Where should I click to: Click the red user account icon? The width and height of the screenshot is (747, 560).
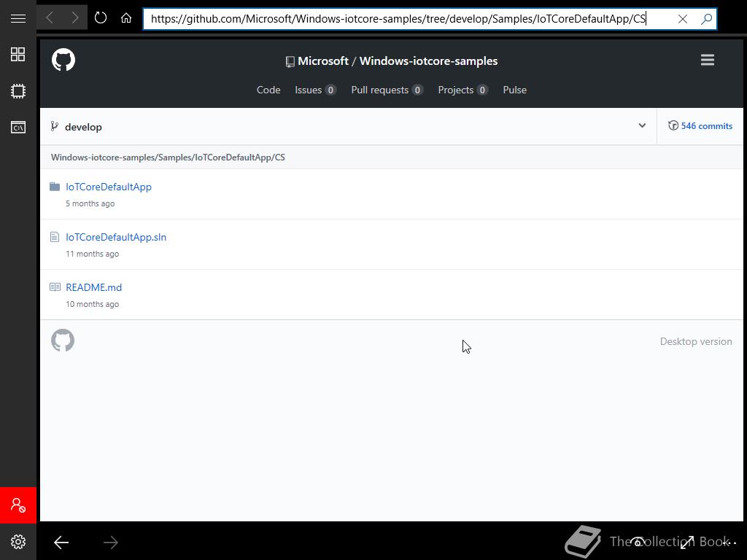click(18, 505)
